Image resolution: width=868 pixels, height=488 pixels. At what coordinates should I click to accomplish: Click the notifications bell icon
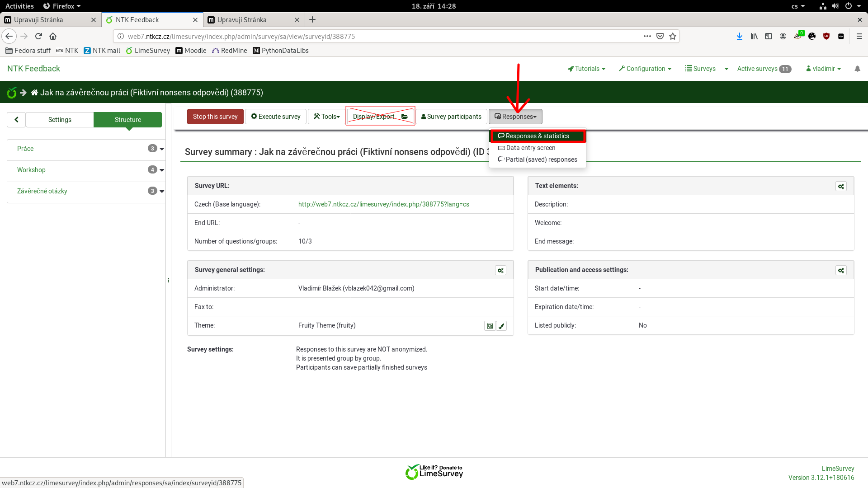[x=857, y=69]
